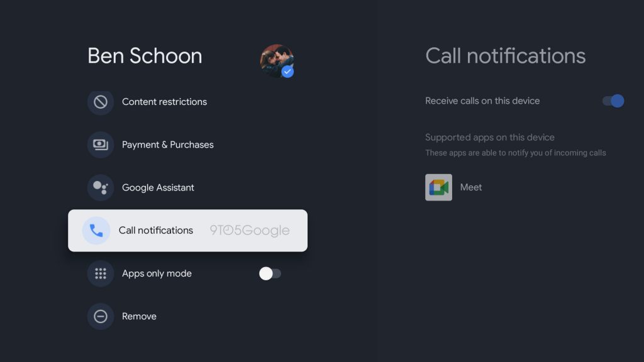Click the blue checkmark badge on avatar
644x362 pixels.
tap(287, 72)
